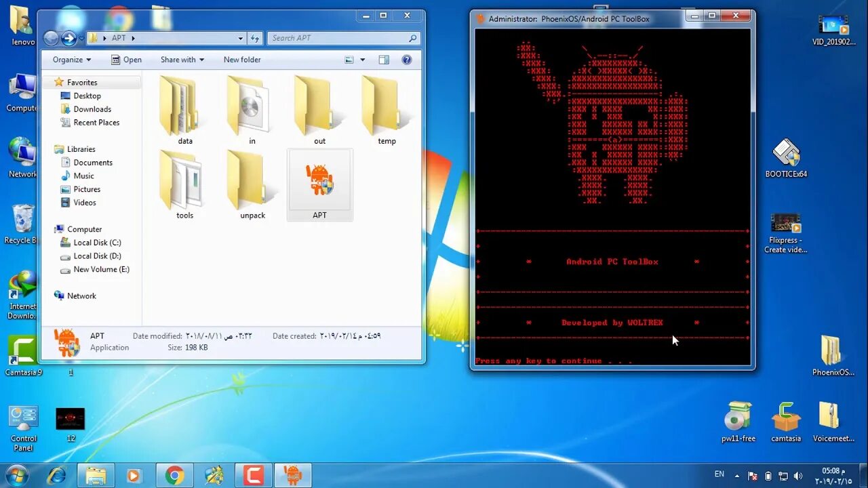Open volume control tray icon

point(798,476)
